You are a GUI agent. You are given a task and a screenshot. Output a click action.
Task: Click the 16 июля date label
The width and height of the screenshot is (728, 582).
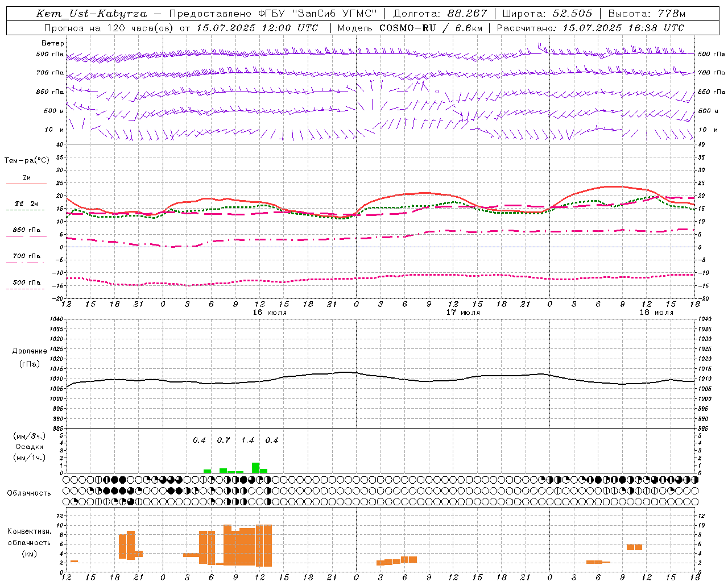coord(270,313)
